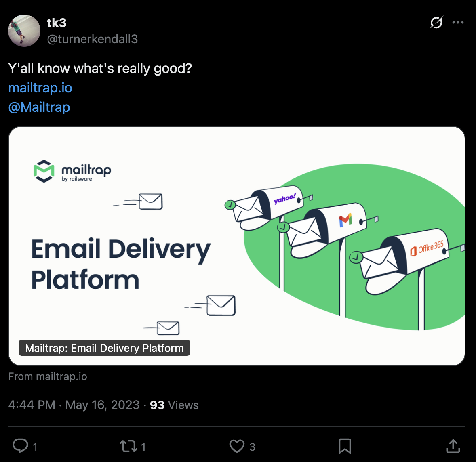Image resolution: width=476 pixels, height=462 pixels.
Task: Share the tweet via the share icon
Action: [x=453, y=446]
